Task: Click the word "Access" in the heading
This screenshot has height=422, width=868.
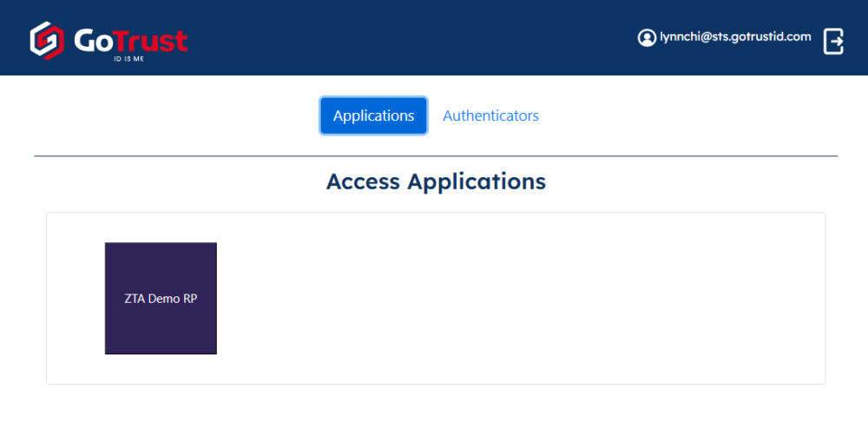Action: 363,181
